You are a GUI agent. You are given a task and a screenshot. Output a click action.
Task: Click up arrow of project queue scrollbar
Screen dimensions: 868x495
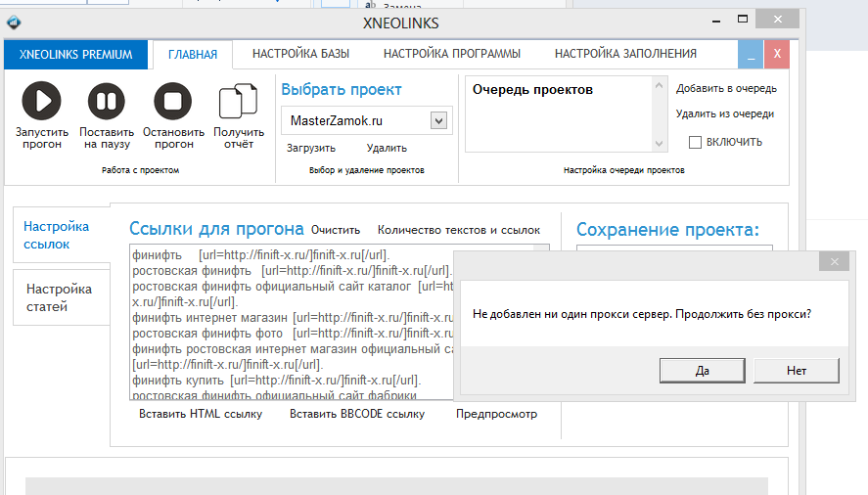(659, 85)
